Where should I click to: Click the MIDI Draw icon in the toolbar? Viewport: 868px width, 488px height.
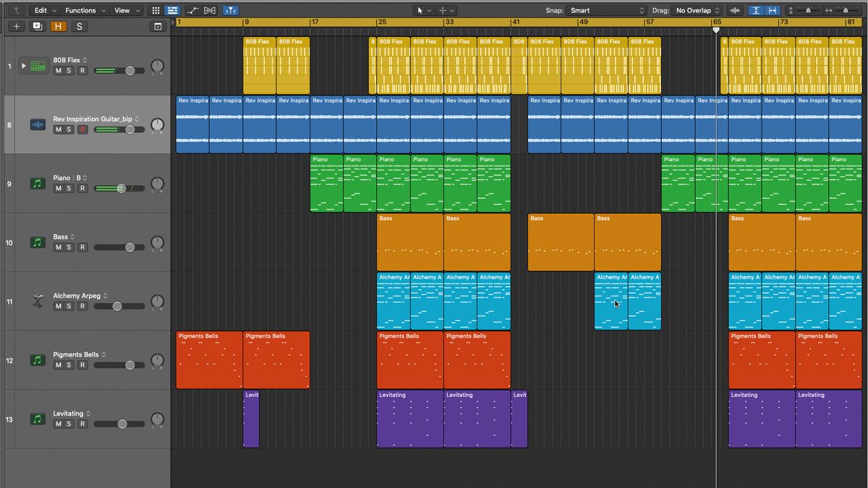(x=193, y=10)
